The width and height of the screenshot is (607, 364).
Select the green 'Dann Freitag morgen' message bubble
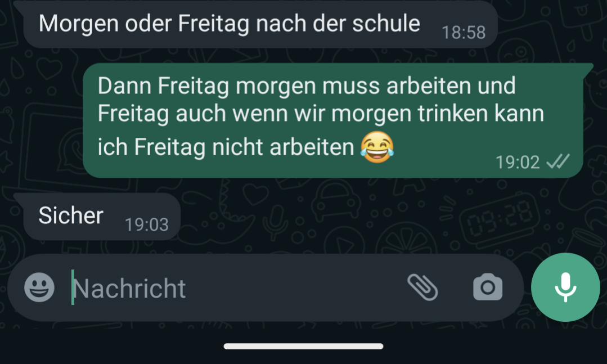click(x=333, y=120)
